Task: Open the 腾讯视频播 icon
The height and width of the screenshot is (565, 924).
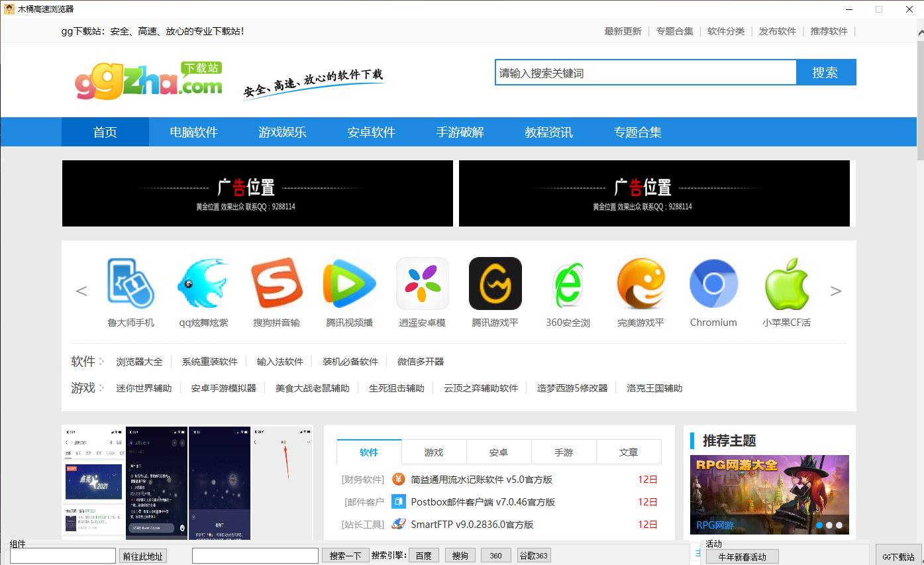Action: pos(350,283)
